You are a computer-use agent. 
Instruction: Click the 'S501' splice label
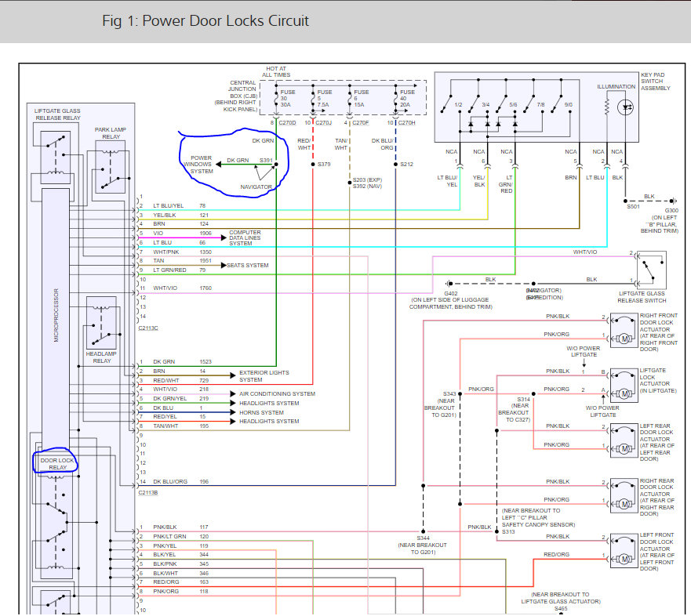coord(633,206)
